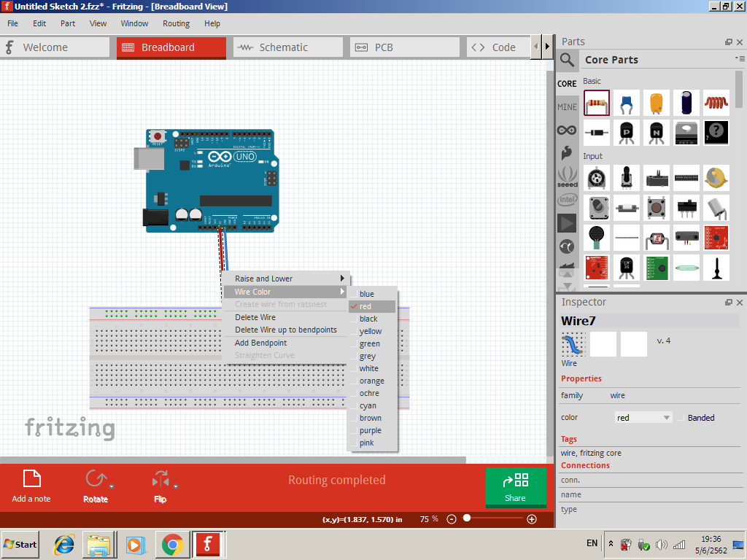
Task: Open the SparkFun flame parts bin
Action: pos(567,153)
